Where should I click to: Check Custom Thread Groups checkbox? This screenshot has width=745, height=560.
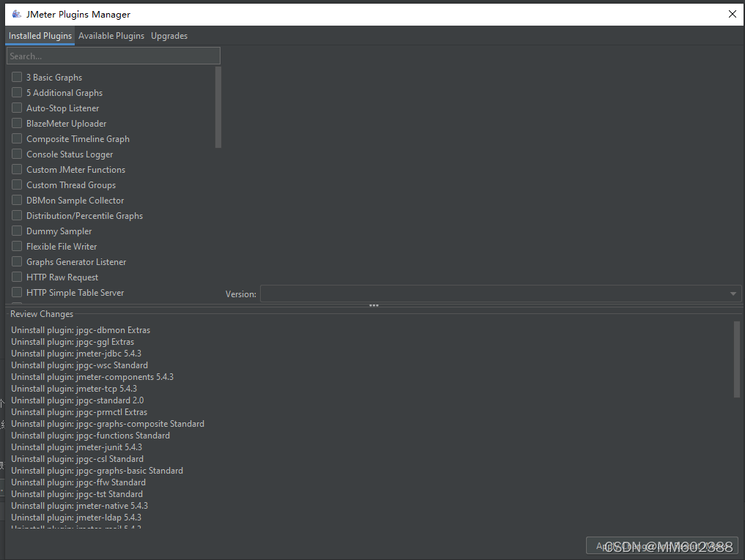[17, 184]
